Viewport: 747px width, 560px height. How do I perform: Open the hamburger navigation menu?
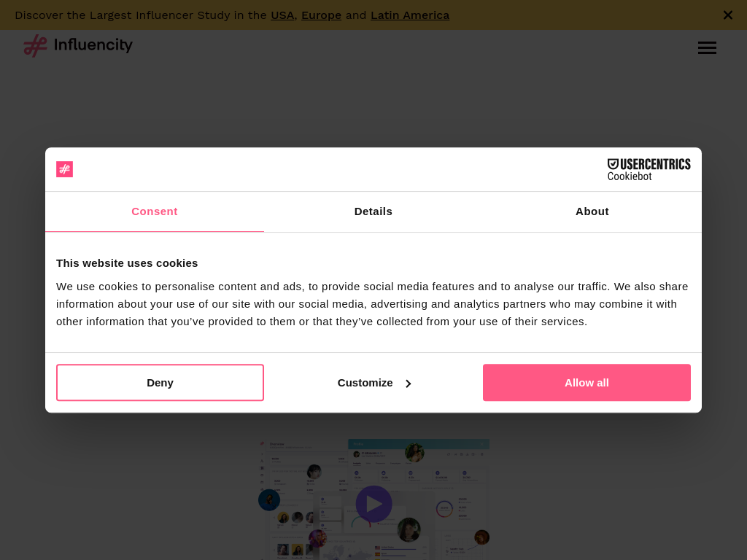707,48
